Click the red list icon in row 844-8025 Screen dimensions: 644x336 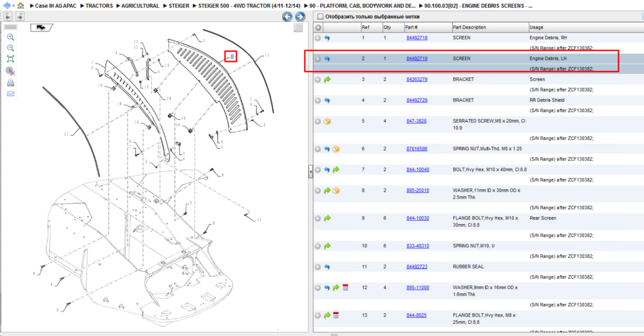[x=336, y=315]
